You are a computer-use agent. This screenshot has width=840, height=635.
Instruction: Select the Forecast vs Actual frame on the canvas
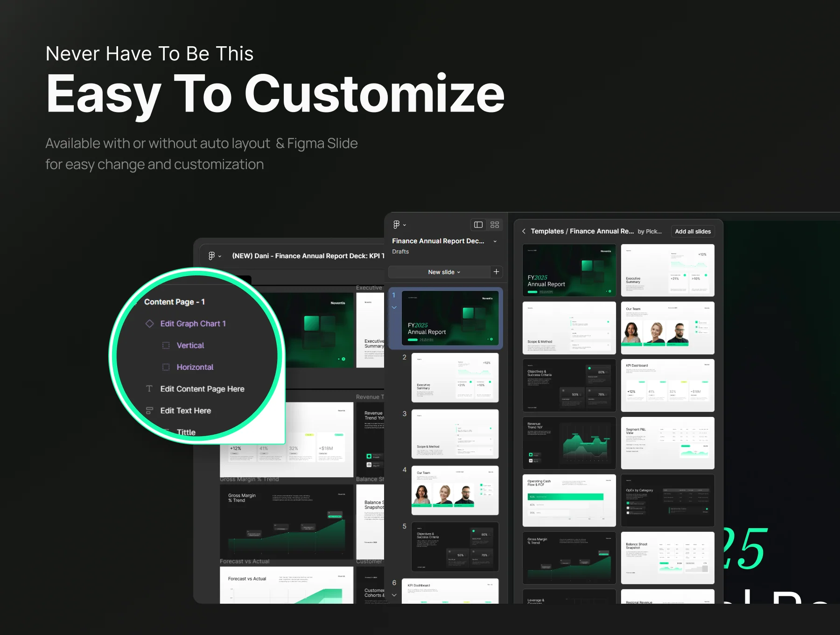point(287,586)
